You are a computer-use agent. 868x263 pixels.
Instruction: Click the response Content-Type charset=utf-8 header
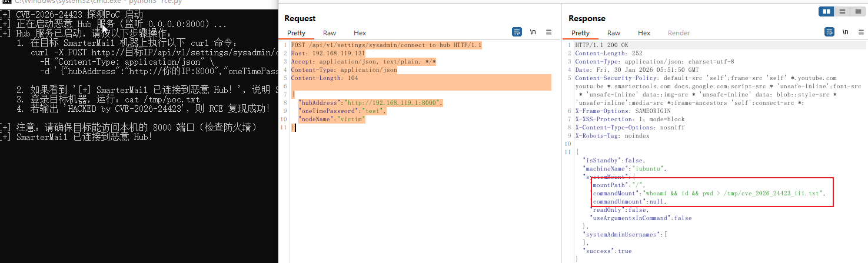(x=654, y=62)
